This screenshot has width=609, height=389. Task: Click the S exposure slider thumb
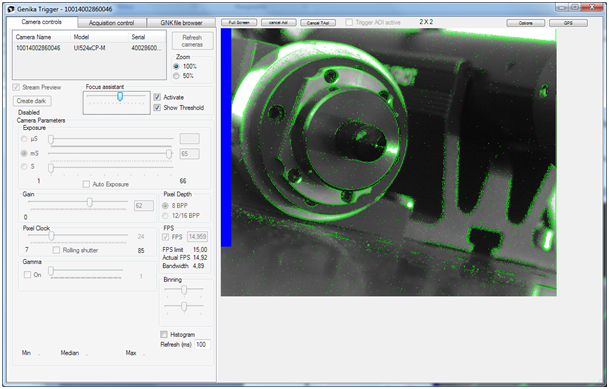[51, 168]
